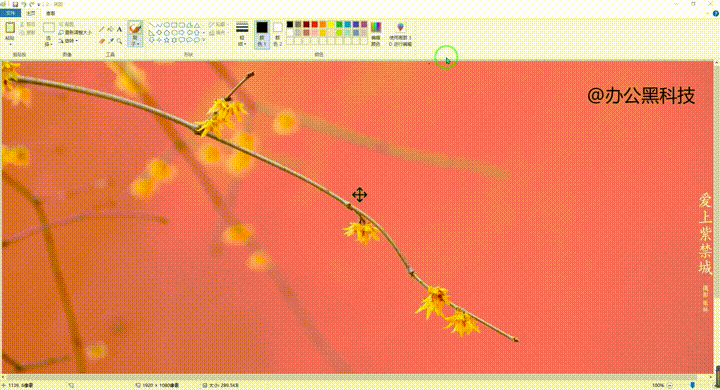This screenshot has height=390, width=720.
Task: Expand the Paste dropdown arrow
Action: 10,43
